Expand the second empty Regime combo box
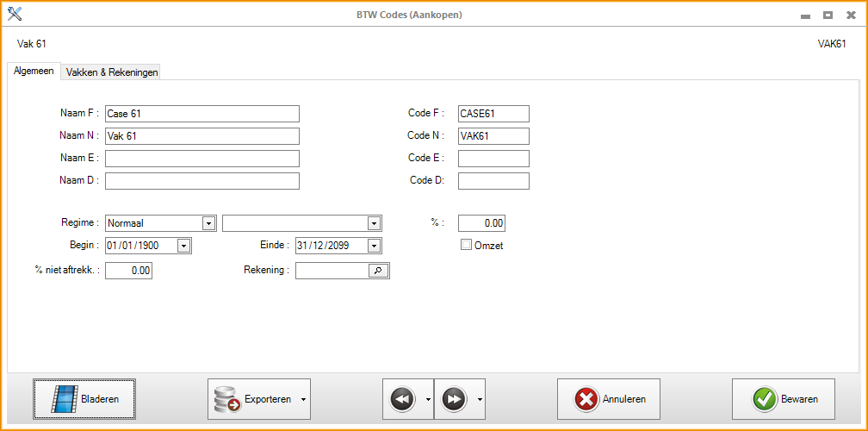 [373, 223]
